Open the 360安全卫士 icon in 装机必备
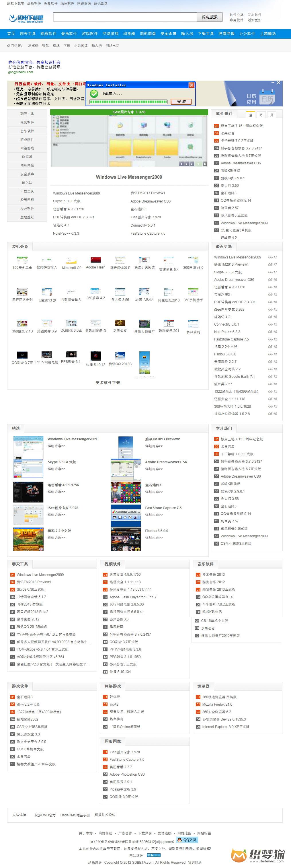The height and width of the screenshot is (868, 291). click(x=22, y=260)
